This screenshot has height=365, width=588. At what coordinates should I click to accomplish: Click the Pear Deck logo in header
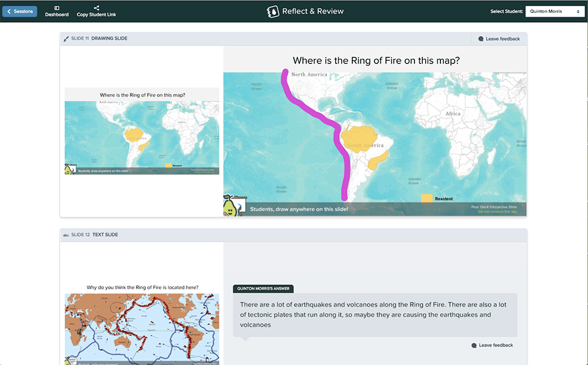tap(273, 12)
